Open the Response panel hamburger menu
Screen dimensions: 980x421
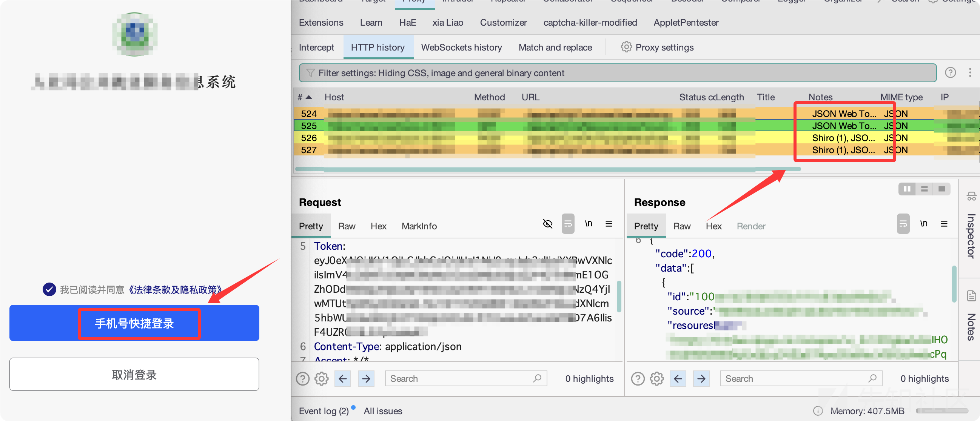pyautogui.click(x=944, y=224)
